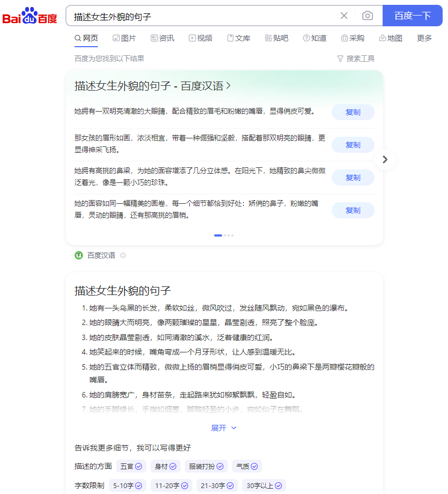Select the 30字以上 word limit

pos(264,485)
